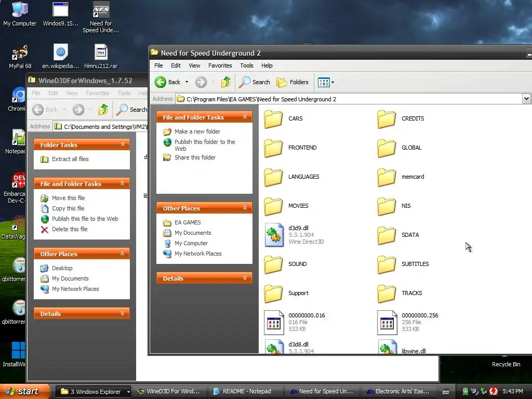Click Copy this file in WineD3D window

point(62,209)
